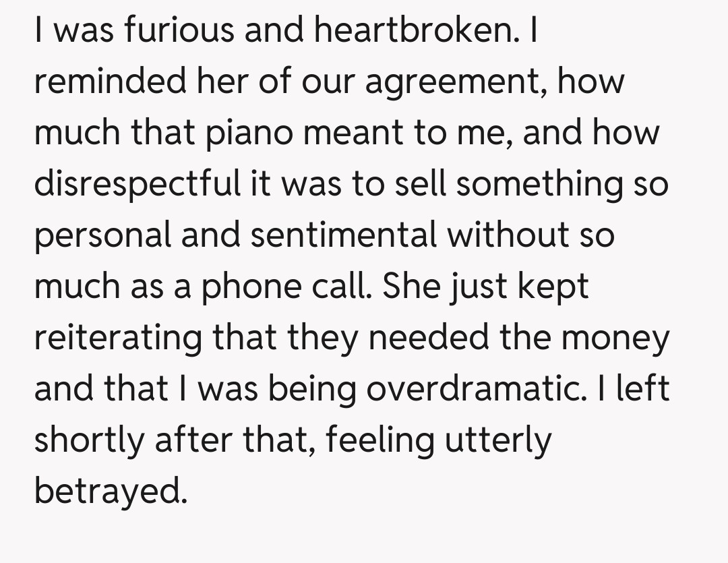
Task: Click on the word "reiterating"
Action: coord(118,338)
